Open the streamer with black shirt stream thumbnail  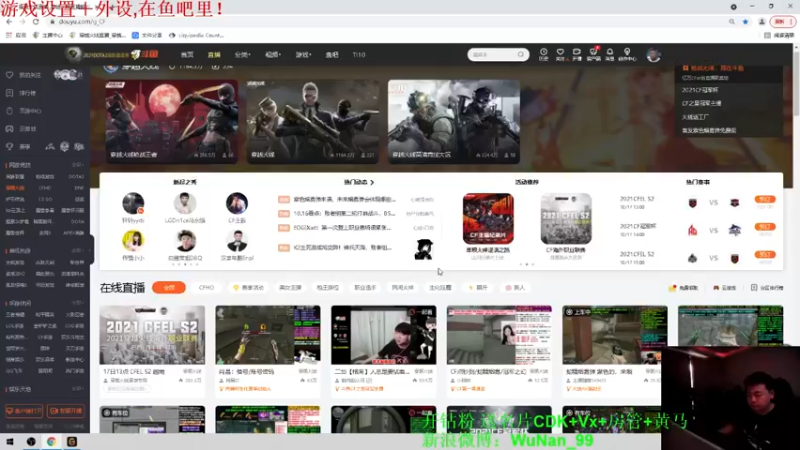click(x=384, y=335)
